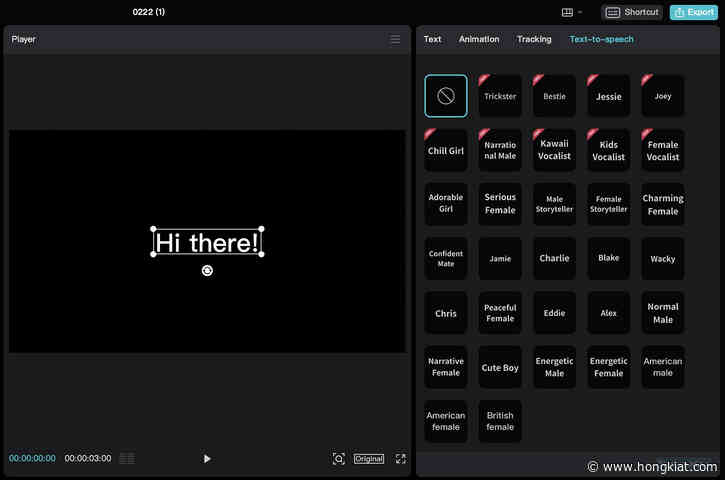The image size is (725, 480).
Task: Choose the Bestie voice
Action: (x=554, y=96)
